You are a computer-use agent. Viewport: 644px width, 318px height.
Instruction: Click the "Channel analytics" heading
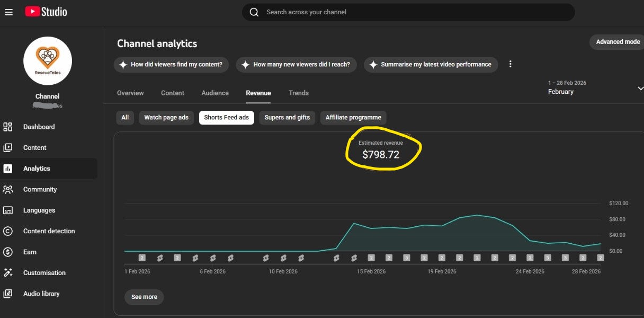[x=157, y=43]
